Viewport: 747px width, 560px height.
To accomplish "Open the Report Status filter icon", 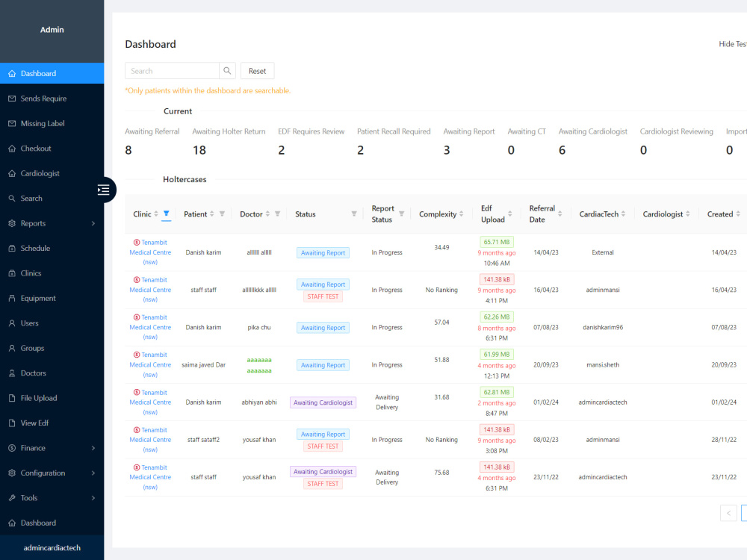I will [402, 214].
